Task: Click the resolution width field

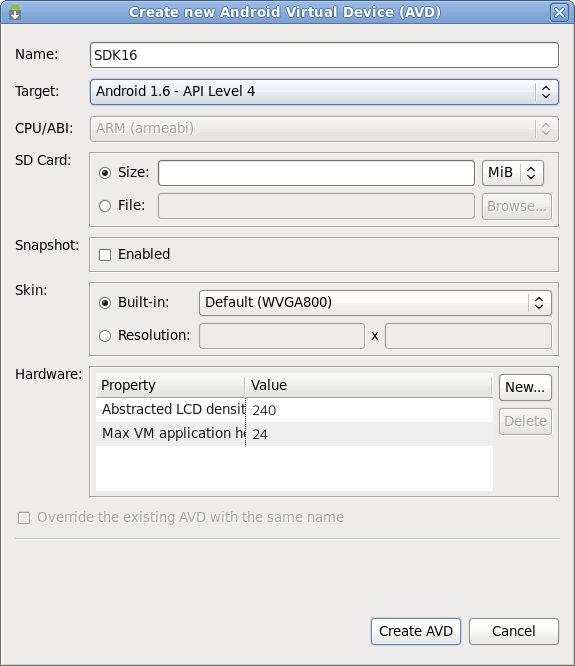Action: [282, 336]
